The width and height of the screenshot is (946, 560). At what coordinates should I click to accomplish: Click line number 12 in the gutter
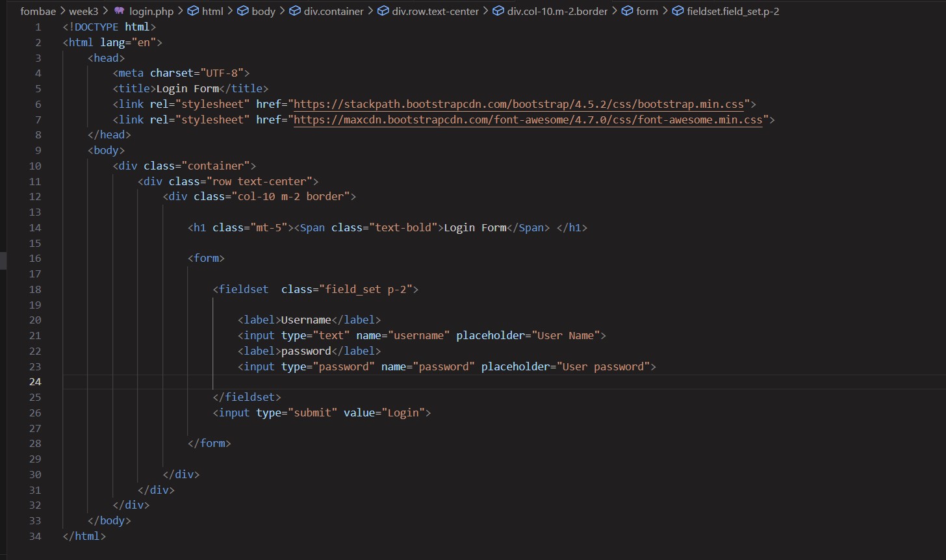click(x=34, y=196)
